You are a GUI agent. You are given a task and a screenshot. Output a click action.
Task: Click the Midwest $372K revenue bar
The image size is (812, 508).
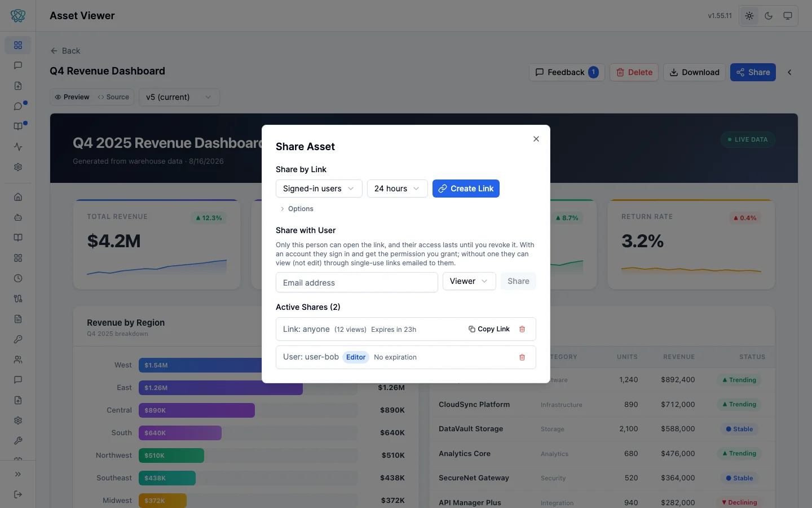163,501
